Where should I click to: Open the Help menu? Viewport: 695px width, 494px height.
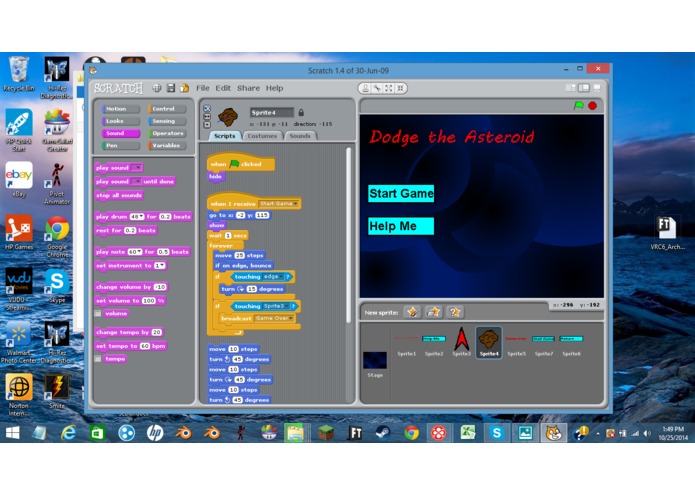pyautogui.click(x=274, y=88)
